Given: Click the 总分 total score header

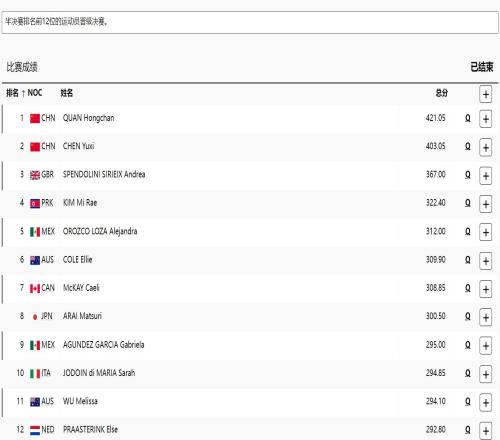Looking at the screenshot, I should point(442,93).
